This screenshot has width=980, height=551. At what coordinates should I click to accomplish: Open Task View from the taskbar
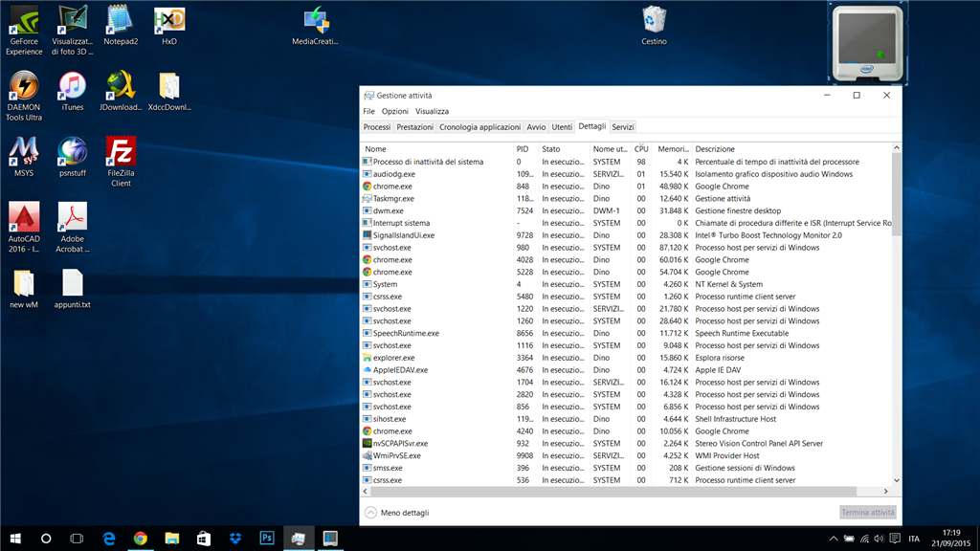tap(77, 538)
